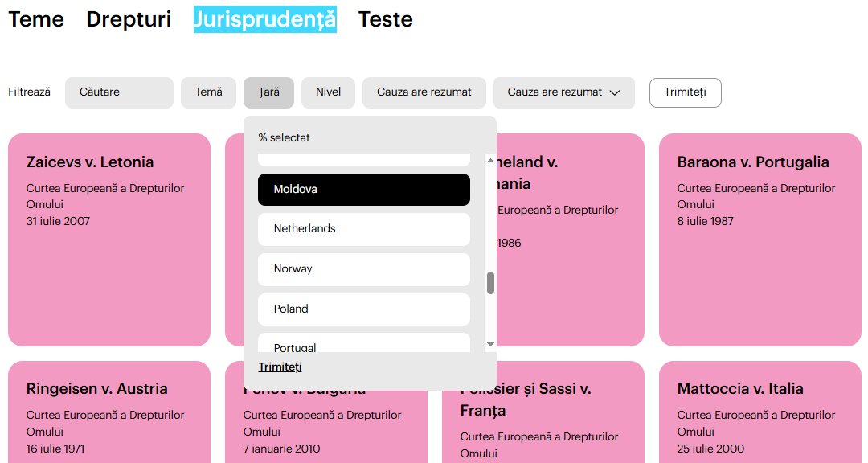Expand the Nivel filter
This screenshot has width=868, height=463.
328,92
